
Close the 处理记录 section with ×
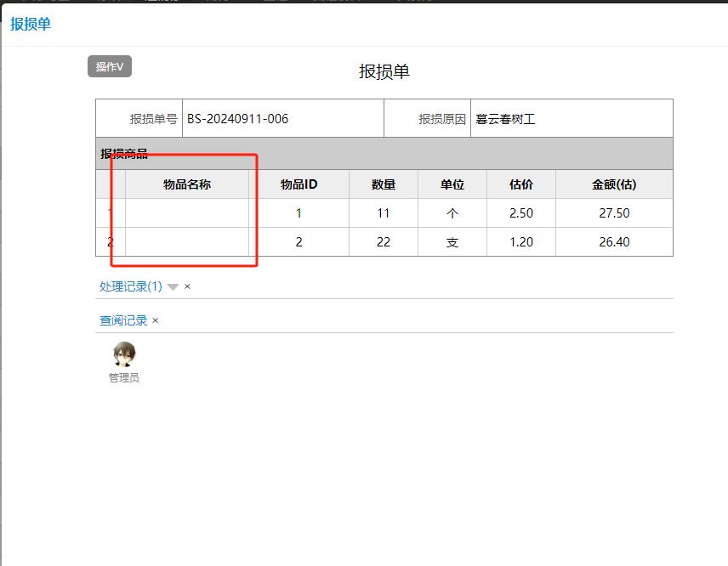tap(187, 286)
